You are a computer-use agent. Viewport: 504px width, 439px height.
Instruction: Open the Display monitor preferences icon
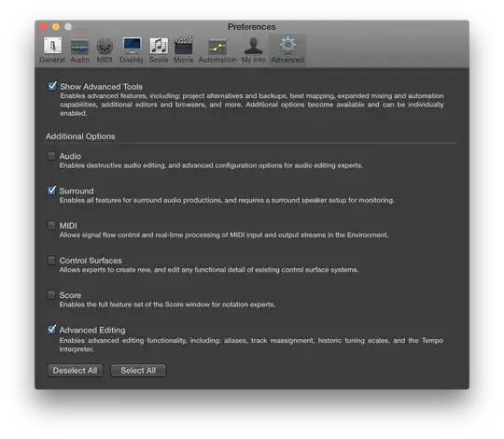[132, 50]
